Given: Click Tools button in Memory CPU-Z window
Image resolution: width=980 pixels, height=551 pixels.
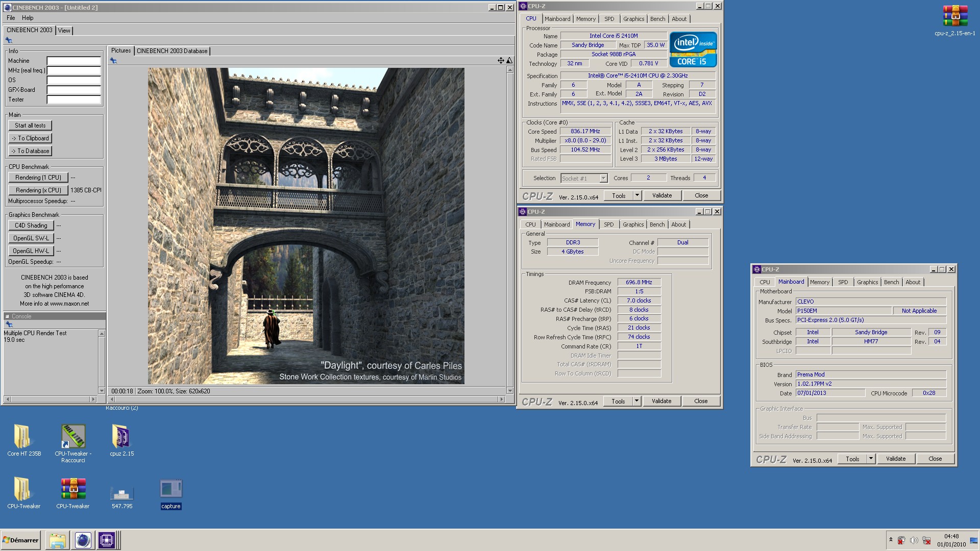Looking at the screenshot, I should point(618,401).
